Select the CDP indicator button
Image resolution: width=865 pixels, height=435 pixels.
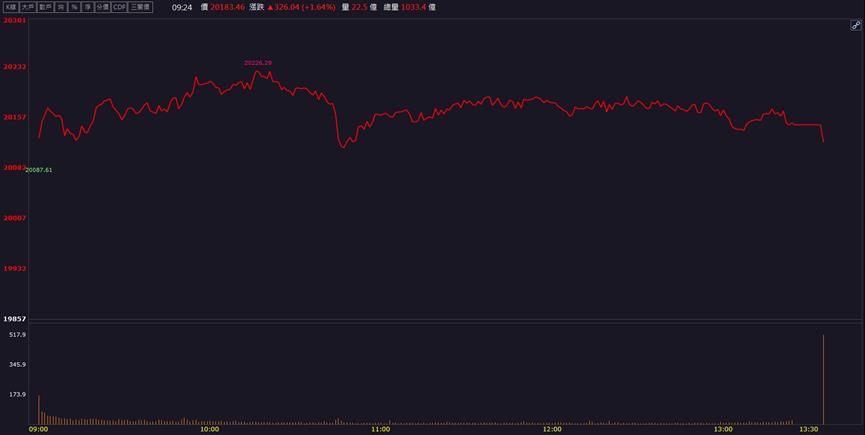click(119, 7)
